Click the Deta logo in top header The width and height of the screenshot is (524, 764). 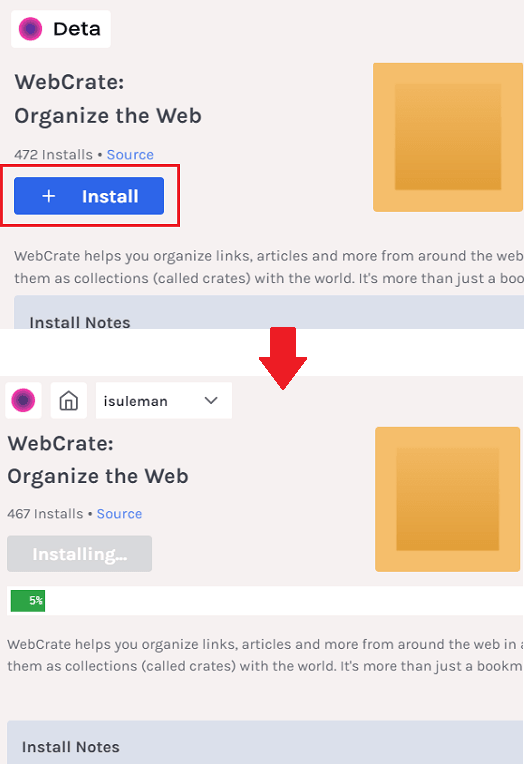pos(30,29)
